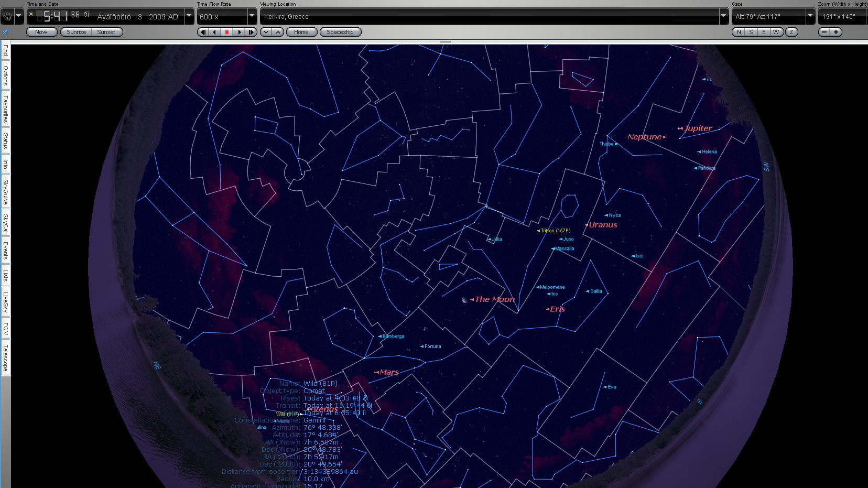The image size is (868, 488).
Task: Select the Jupiter label
Action: coord(698,128)
